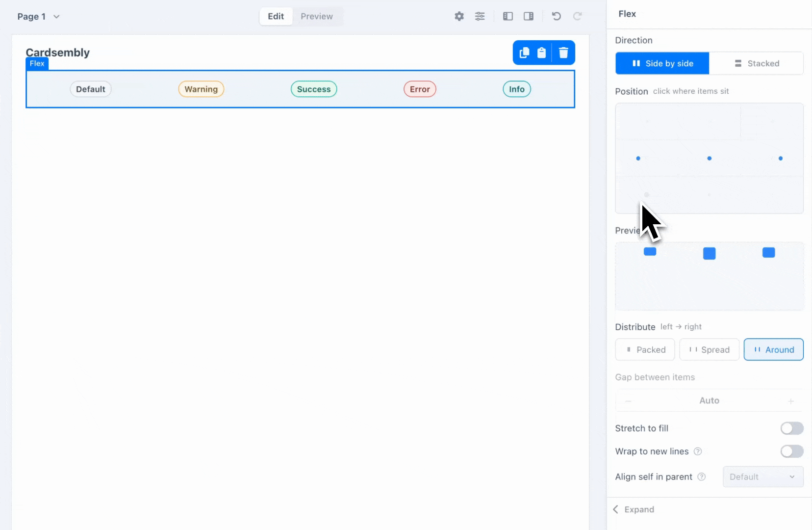Click help icon beside Wrap to new lines
Viewport: 812px width, 530px height.
[698, 451]
